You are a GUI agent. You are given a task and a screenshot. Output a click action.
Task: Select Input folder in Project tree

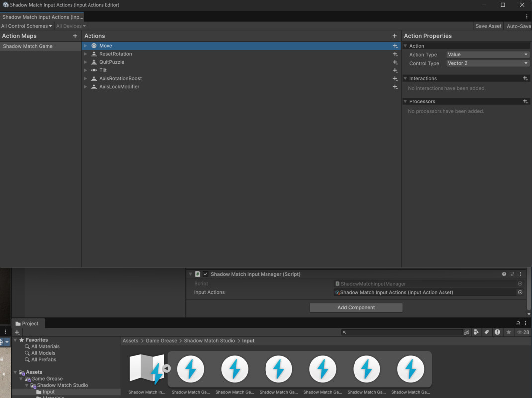point(49,392)
